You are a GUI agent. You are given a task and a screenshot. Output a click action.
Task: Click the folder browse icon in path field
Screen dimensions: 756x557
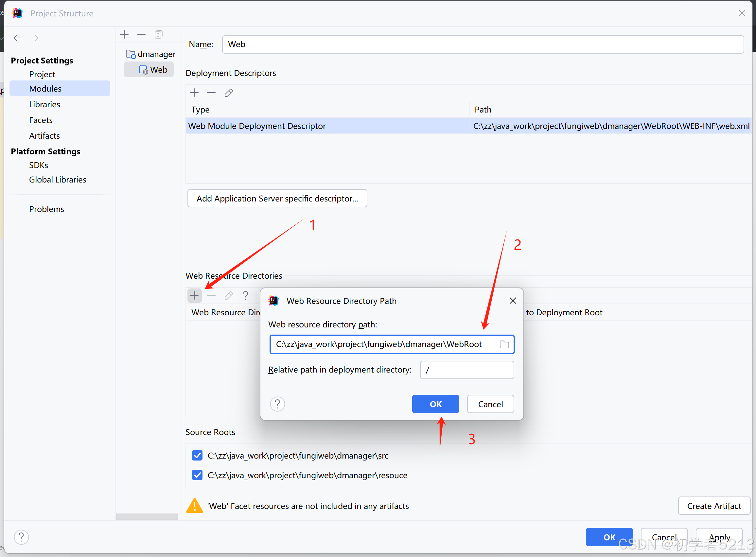[x=504, y=344]
